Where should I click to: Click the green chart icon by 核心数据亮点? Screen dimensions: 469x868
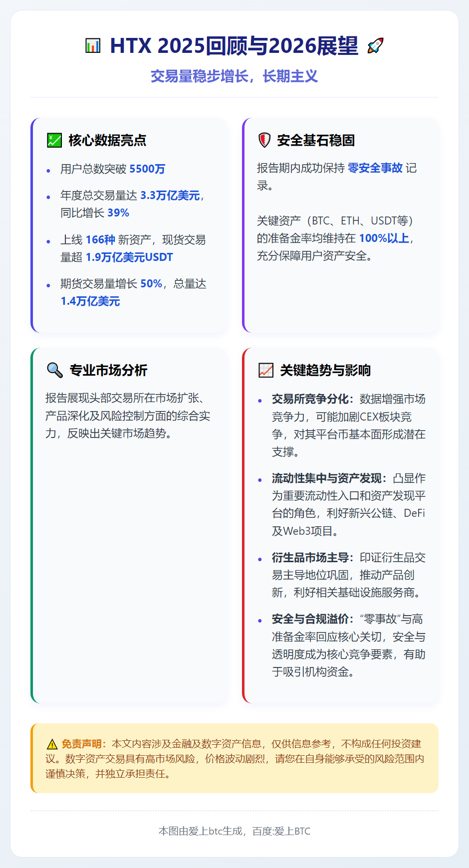(54, 140)
